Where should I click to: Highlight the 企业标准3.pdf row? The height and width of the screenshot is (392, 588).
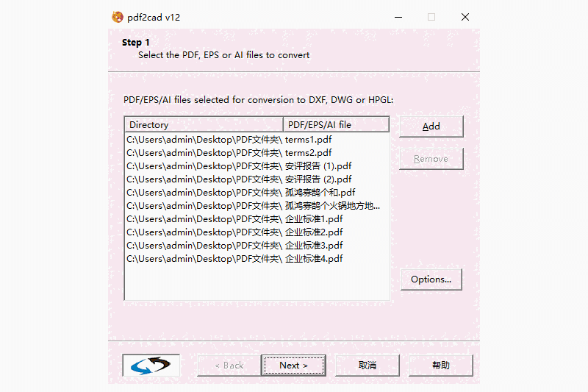point(257,246)
